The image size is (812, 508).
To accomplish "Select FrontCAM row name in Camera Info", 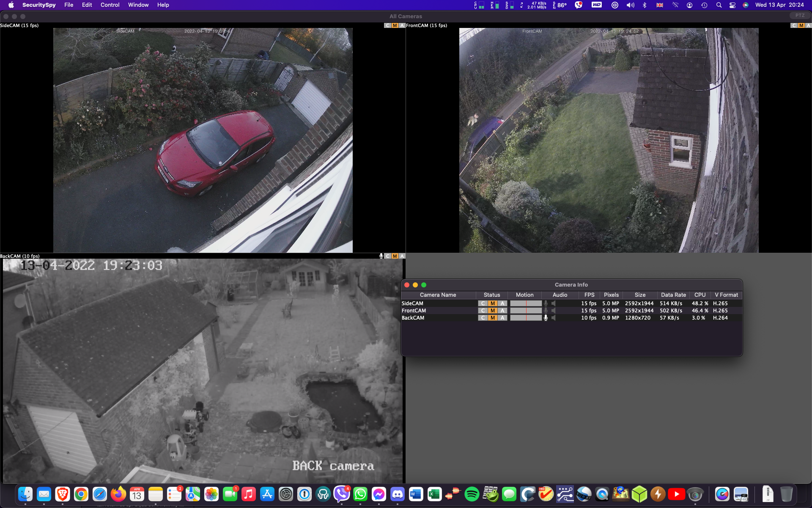I will pyautogui.click(x=414, y=311).
